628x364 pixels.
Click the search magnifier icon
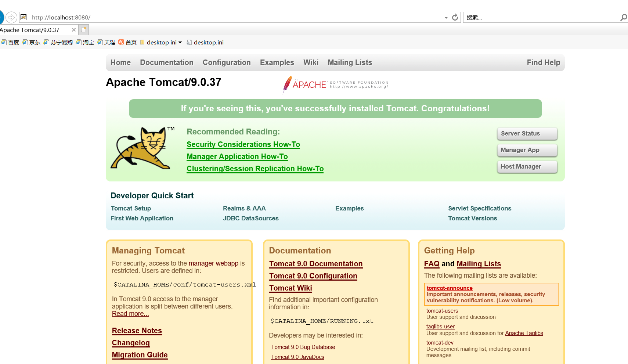point(623,17)
